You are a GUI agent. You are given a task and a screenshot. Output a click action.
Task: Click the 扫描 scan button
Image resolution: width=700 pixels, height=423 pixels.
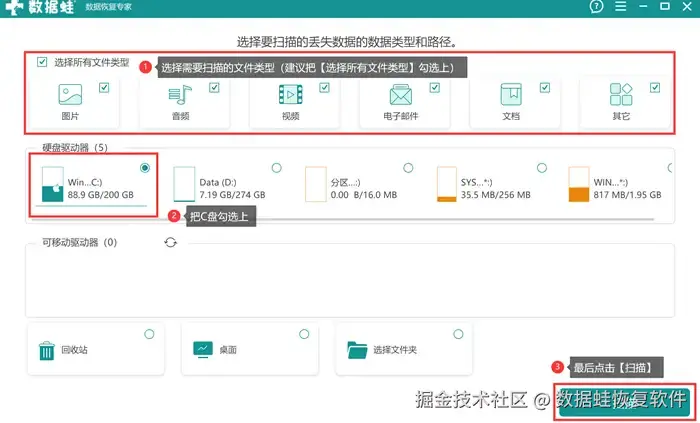(625, 402)
